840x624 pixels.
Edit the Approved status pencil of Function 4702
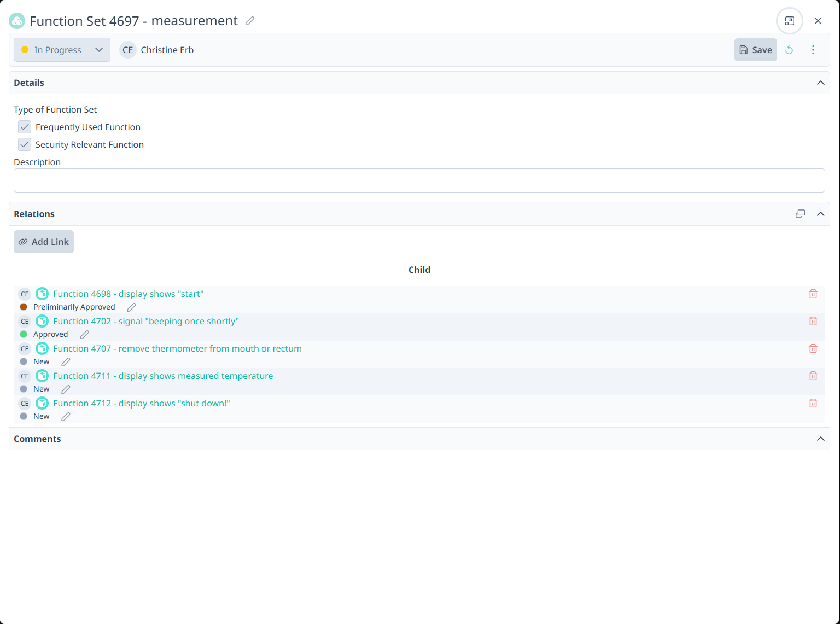(84, 335)
